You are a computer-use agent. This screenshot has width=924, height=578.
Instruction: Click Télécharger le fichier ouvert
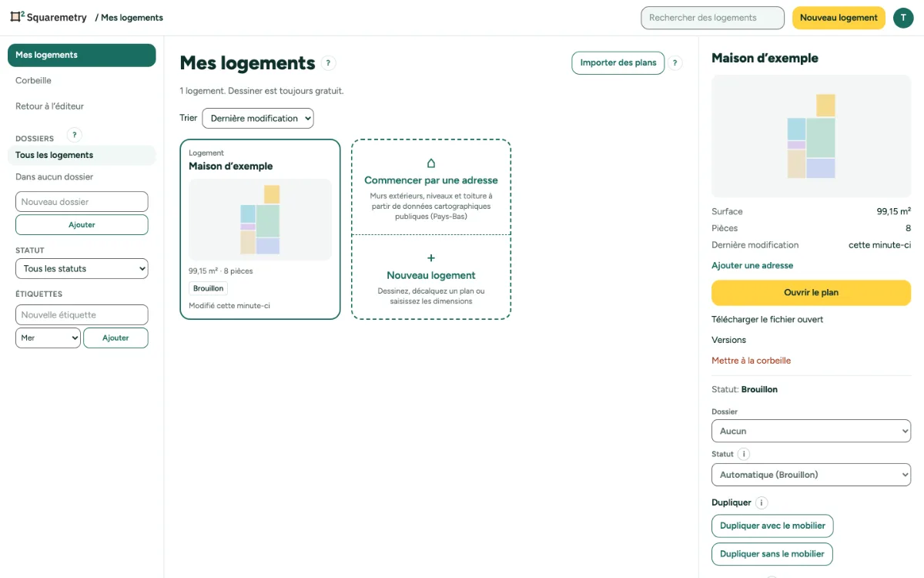(767, 319)
